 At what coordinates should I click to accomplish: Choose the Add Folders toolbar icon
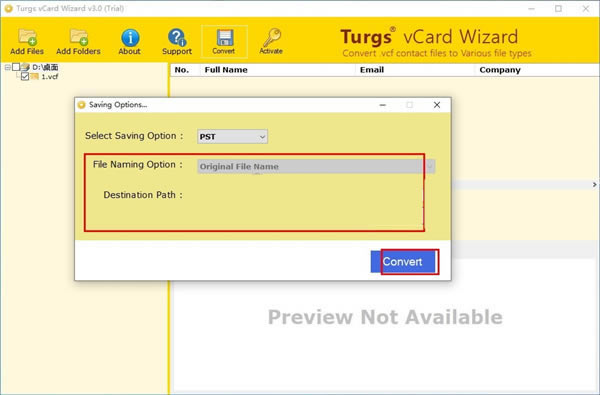click(x=78, y=41)
